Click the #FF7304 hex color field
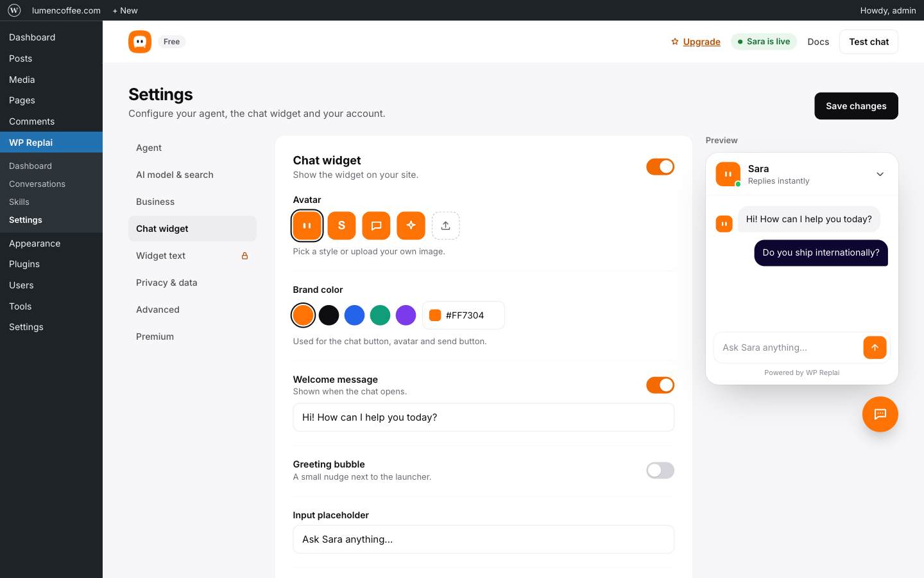924x578 pixels. pos(463,315)
